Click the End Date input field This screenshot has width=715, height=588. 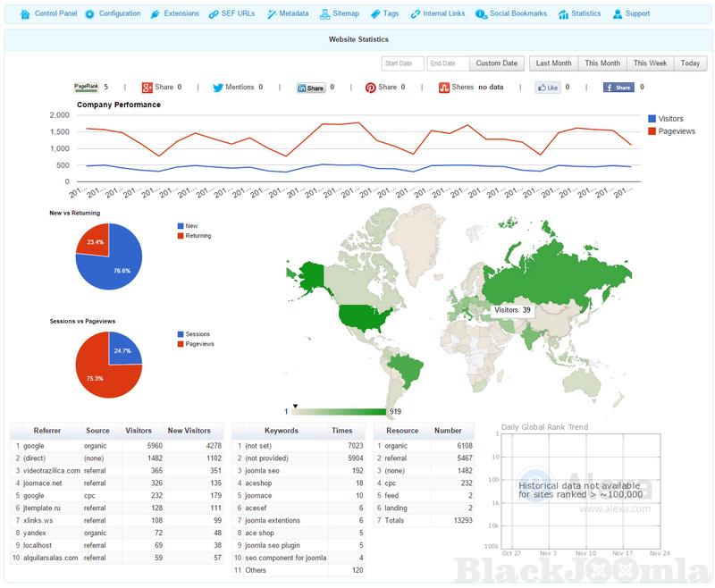(x=447, y=63)
